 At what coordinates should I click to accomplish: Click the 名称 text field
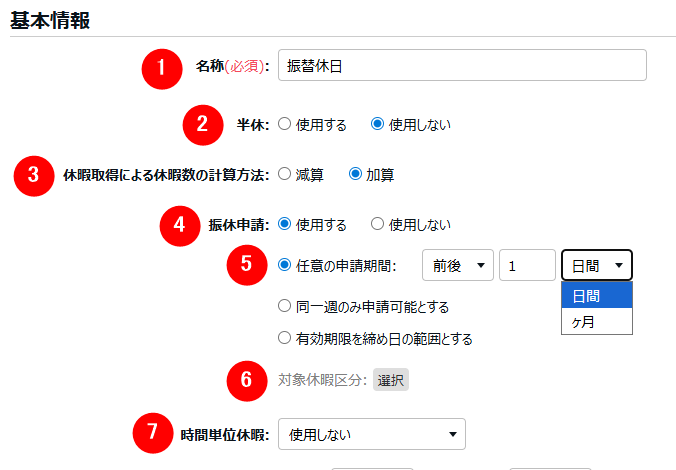(x=461, y=66)
